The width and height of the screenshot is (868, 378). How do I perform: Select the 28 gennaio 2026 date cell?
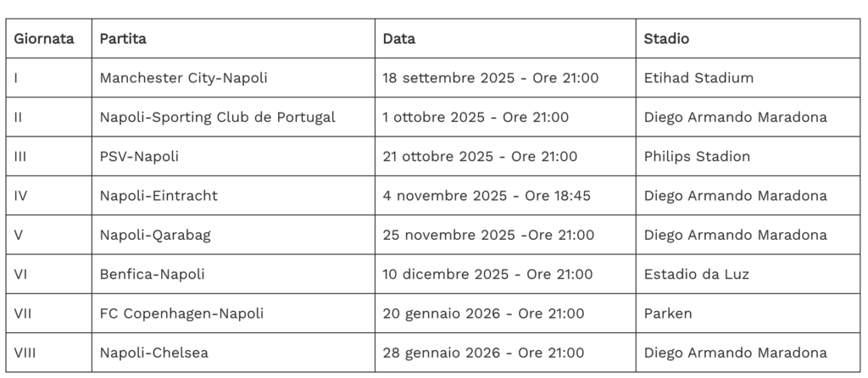[483, 353]
